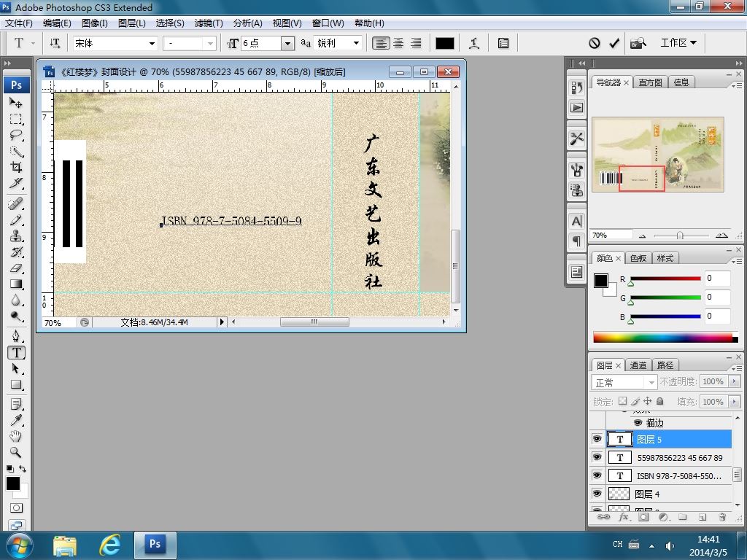Select the Path Selection arrow tool

pos(16,368)
